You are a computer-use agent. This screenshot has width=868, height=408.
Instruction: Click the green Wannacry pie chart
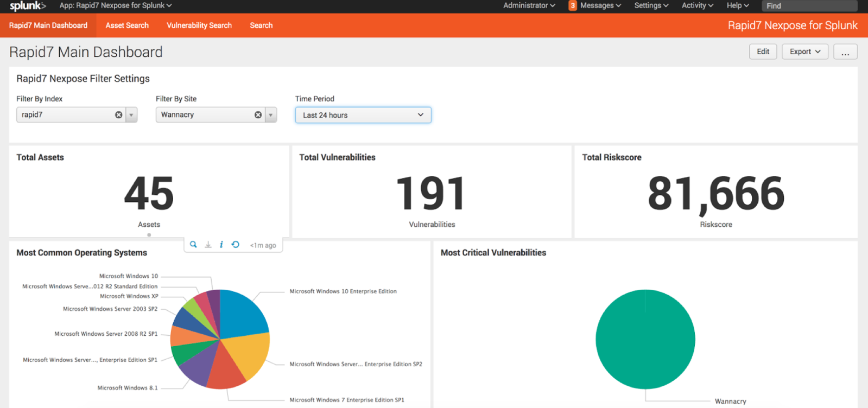[x=645, y=339]
